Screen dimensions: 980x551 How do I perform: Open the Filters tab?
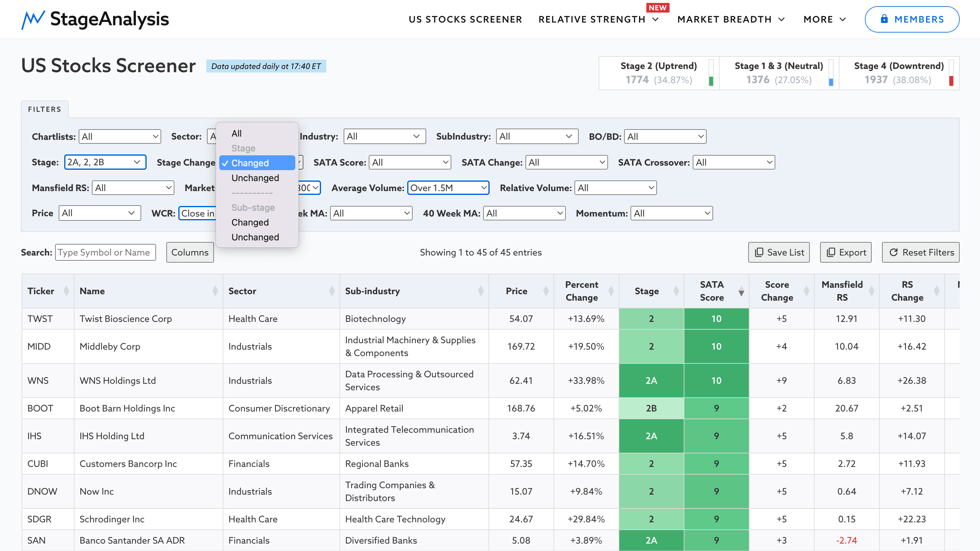coord(44,109)
